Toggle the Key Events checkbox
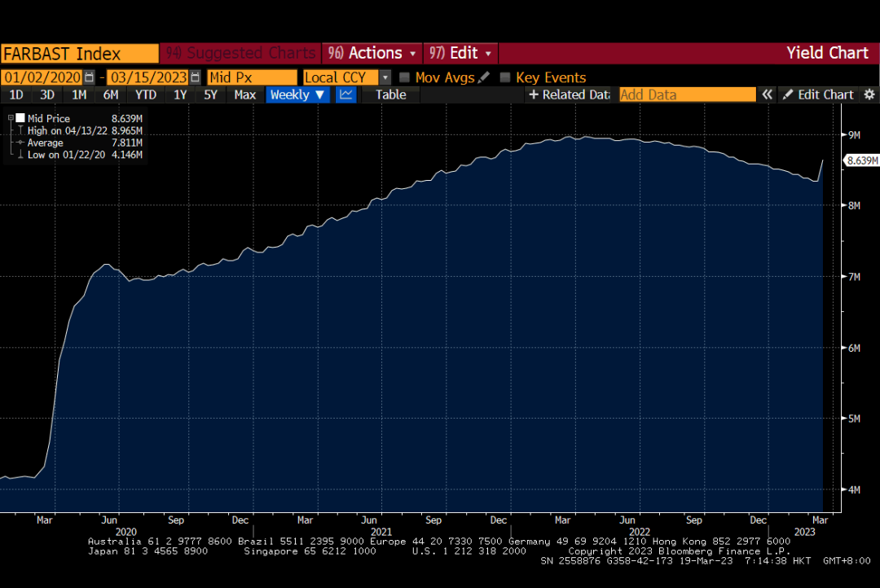This screenshot has width=880, height=588. (505, 77)
